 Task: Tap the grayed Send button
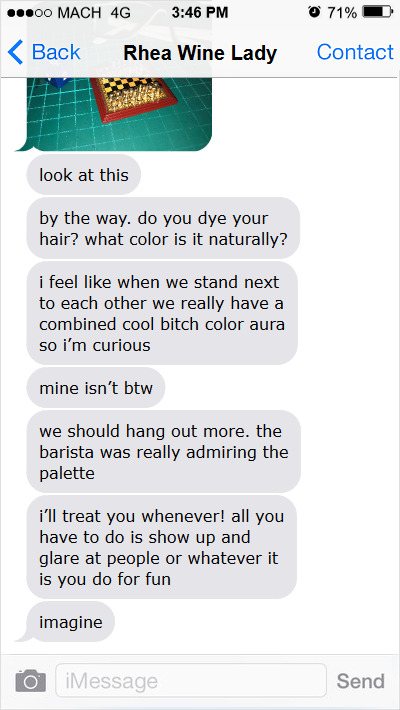[361, 681]
